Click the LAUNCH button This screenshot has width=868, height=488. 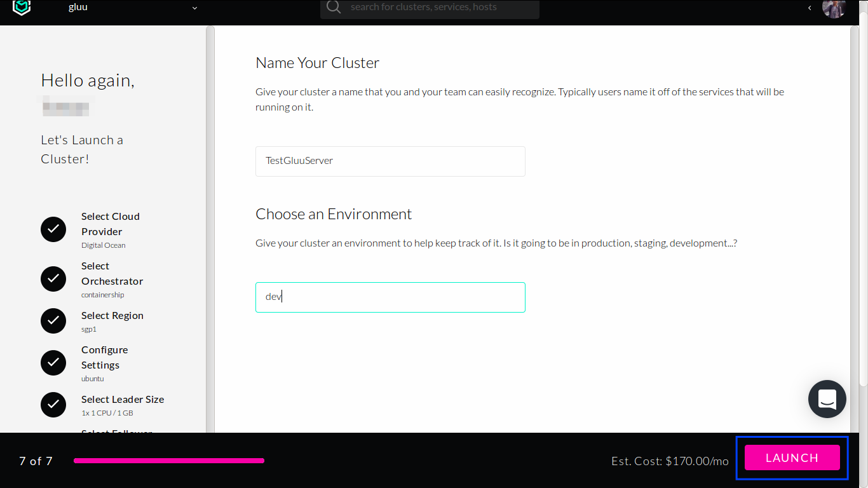click(792, 457)
